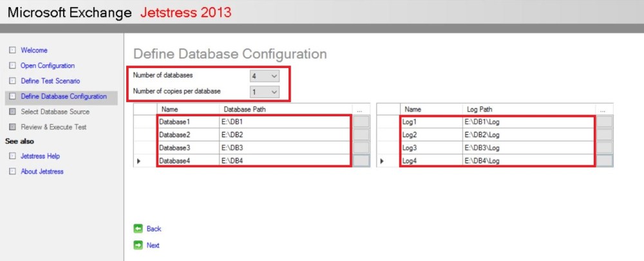
Task: Click browse button for Database4 path
Action: point(361,161)
